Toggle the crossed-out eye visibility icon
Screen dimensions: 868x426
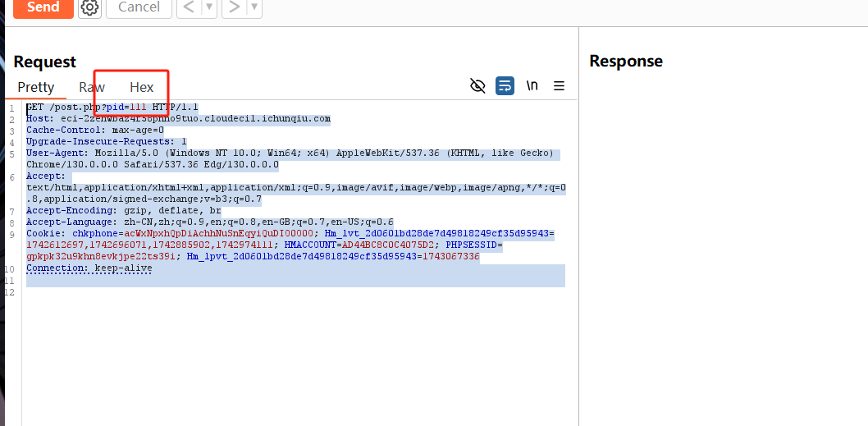pyautogui.click(x=477, y=85)
